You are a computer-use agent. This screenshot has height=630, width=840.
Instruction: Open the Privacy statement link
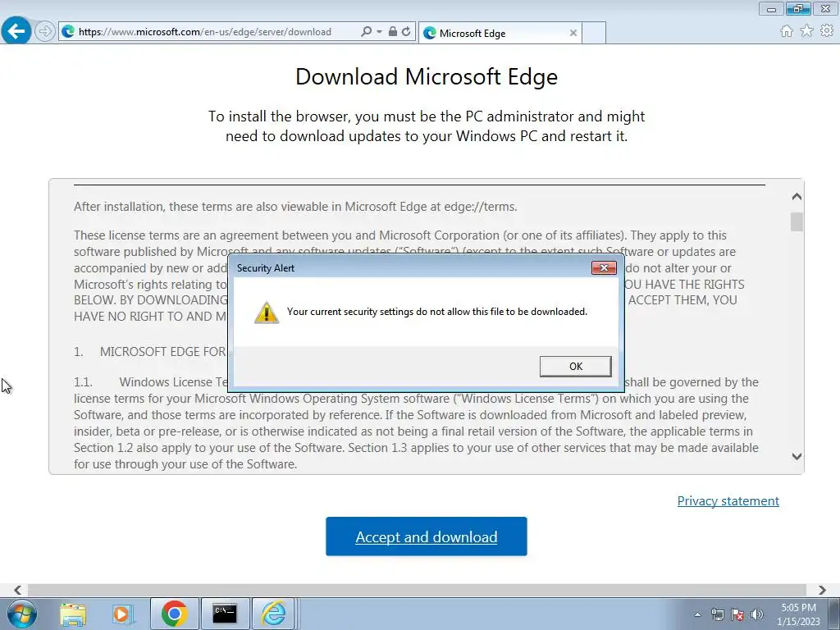728,501
